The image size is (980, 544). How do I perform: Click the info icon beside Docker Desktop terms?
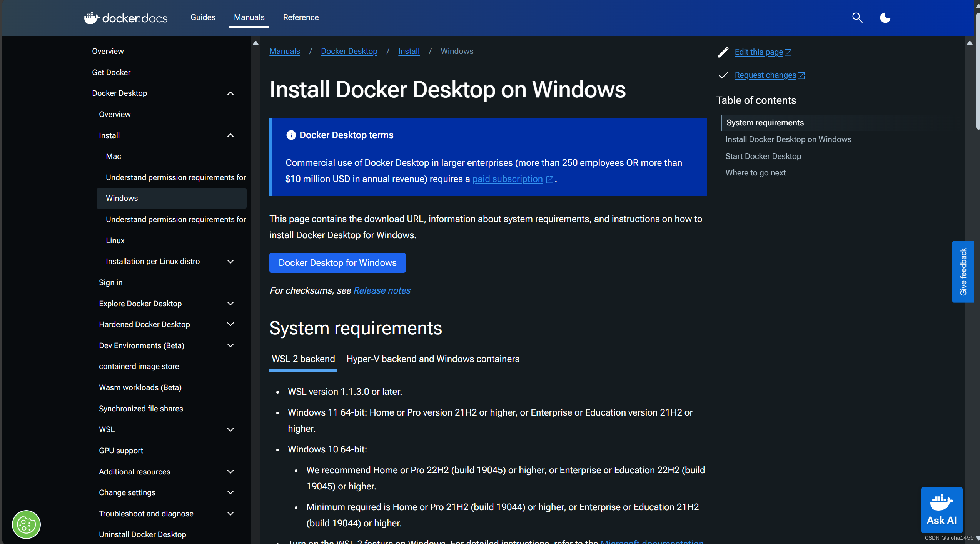click(291, 135)
